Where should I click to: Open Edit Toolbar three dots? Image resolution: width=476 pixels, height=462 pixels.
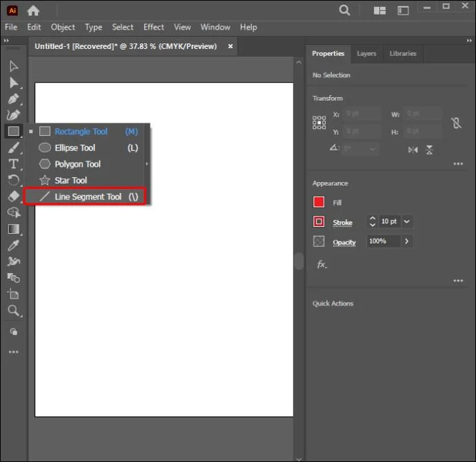[13, 352]
